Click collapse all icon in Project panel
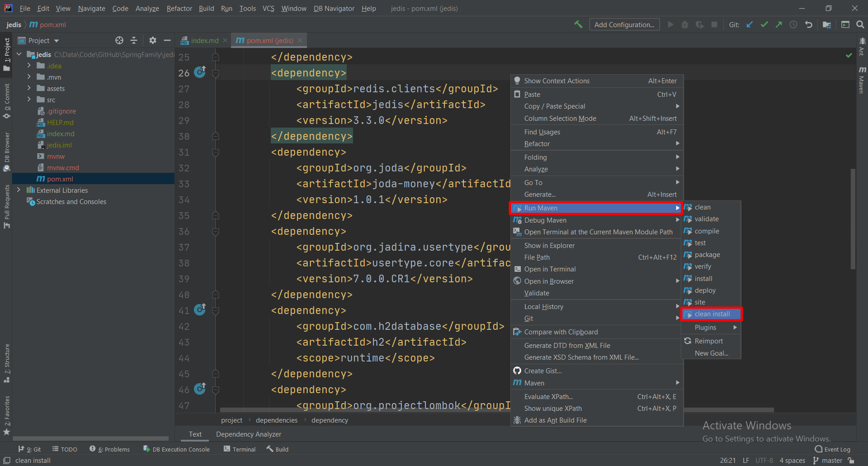 click(134, 40)
